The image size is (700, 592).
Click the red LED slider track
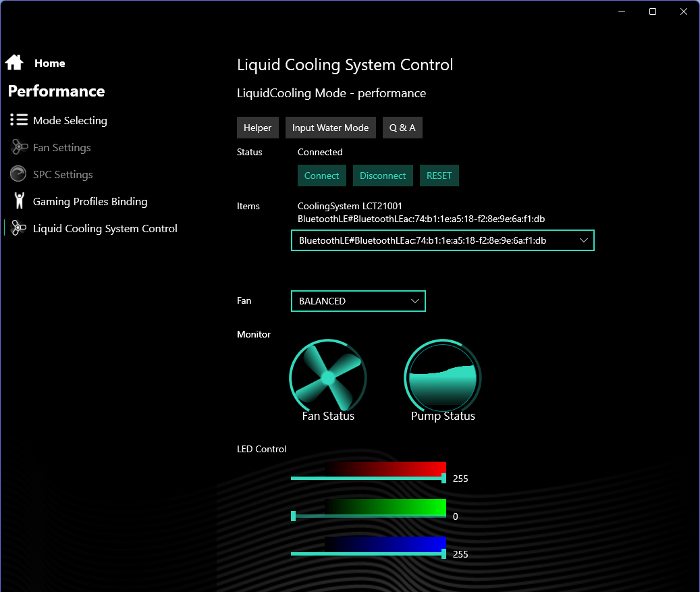[369, 478]
